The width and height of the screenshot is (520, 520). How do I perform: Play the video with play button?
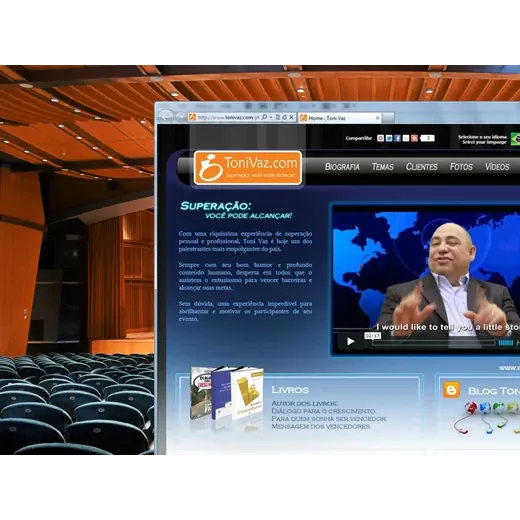[x=350, y=341]
